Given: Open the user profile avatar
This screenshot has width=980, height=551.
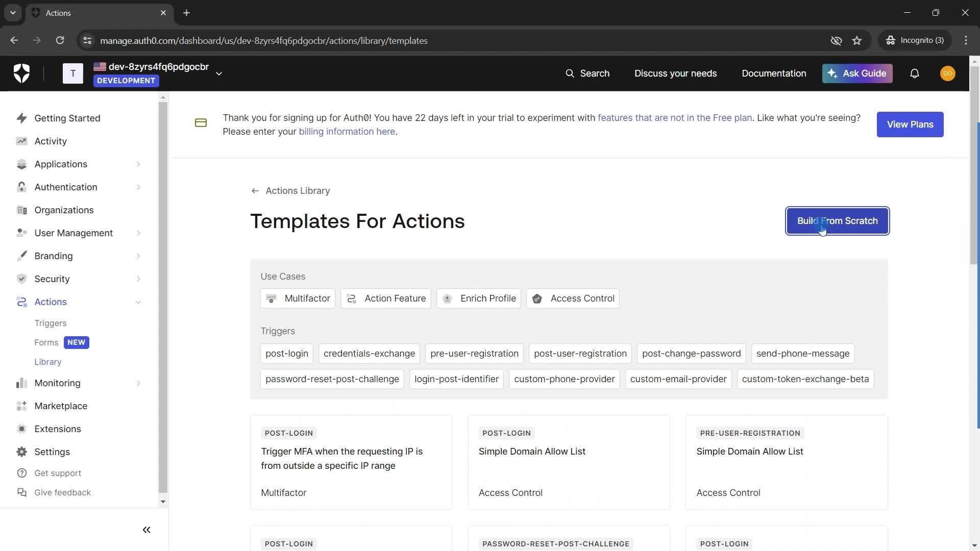Looking at the screenshot, I should (x=948, y=73).
